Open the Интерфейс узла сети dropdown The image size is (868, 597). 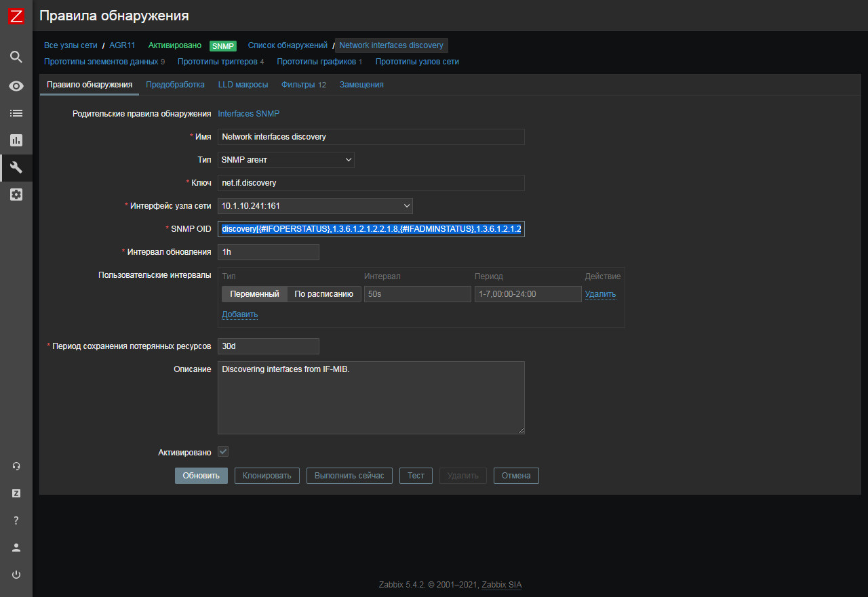tap(315, 206)
